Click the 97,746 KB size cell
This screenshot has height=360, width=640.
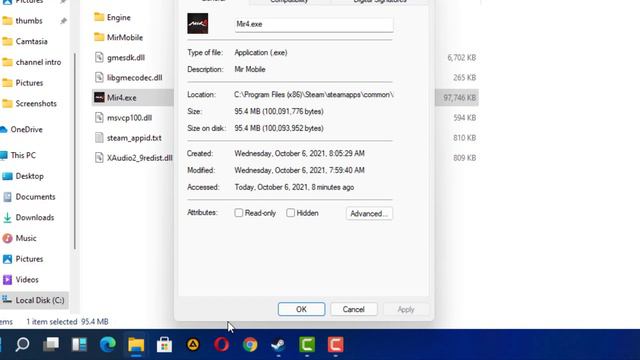click(460, 98)
